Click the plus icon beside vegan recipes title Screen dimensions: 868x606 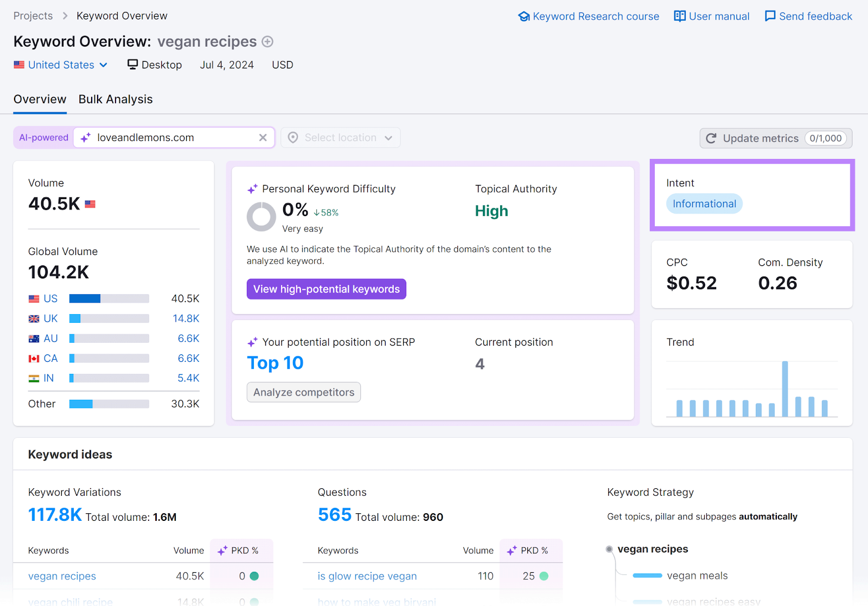(267, 41)
